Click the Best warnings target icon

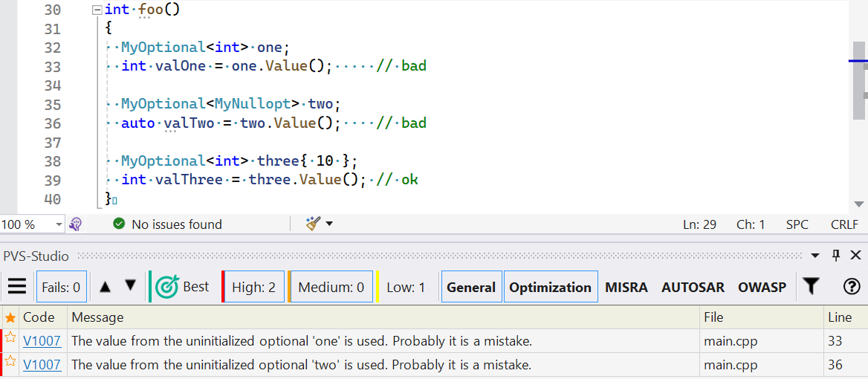click(x=169, y=287)
